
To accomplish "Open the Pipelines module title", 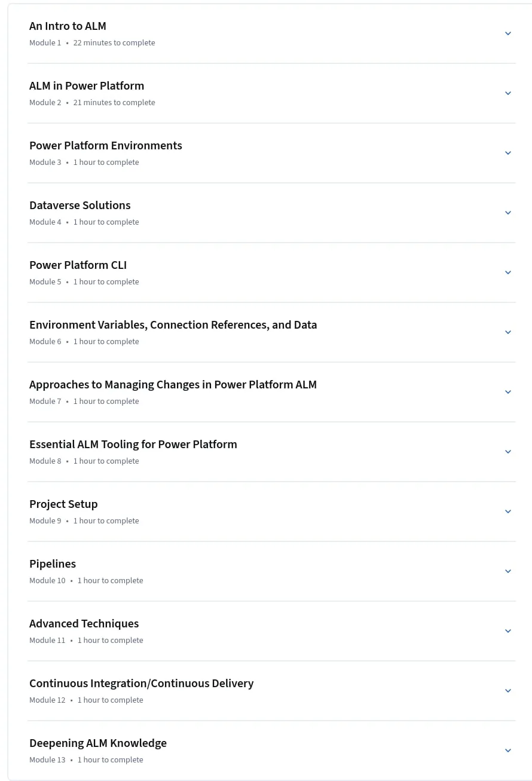I will (53, 564).
